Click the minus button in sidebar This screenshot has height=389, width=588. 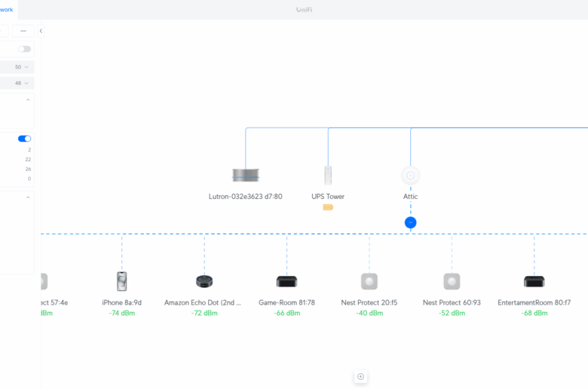(23, 31)
